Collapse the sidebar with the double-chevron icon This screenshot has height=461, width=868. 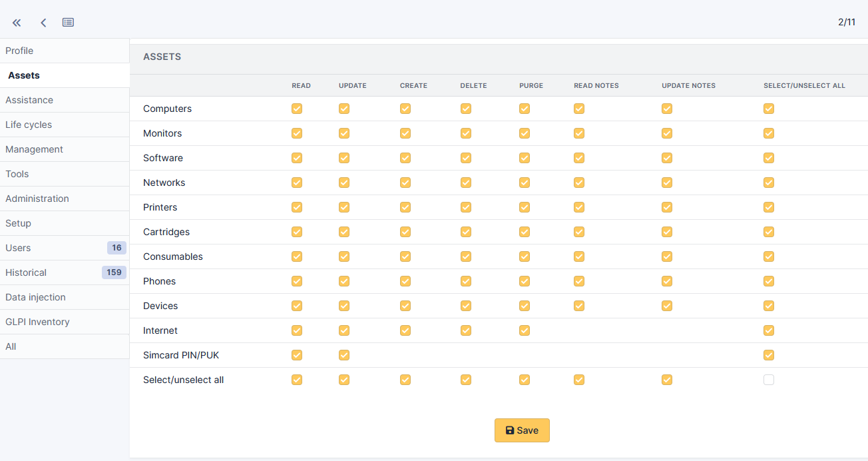16,22
